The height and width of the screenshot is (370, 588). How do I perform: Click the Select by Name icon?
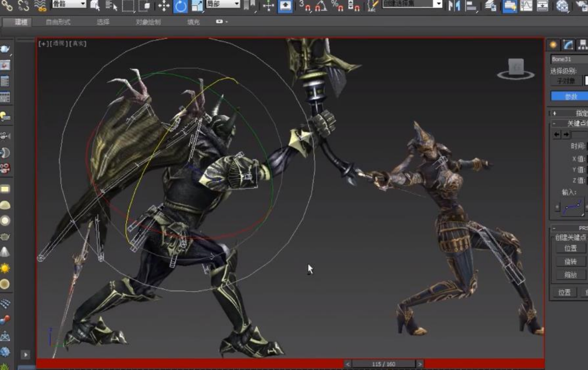click(x=111, y=6)
